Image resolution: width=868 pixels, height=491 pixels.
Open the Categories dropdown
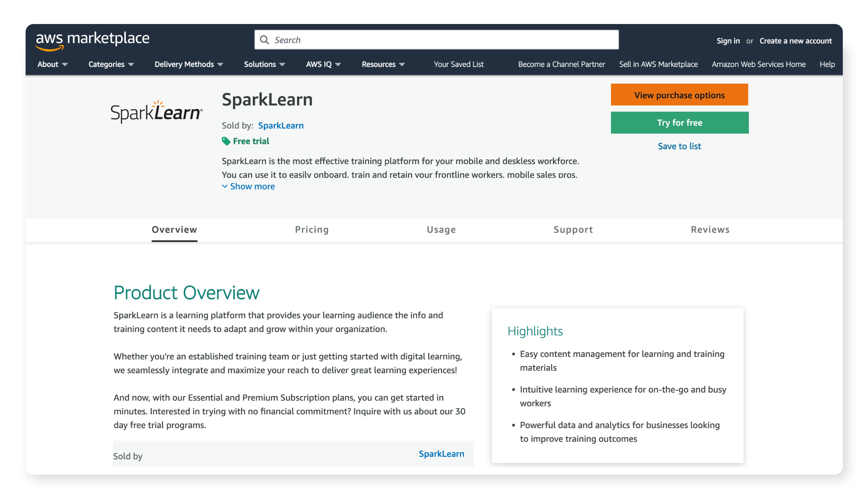click(x=111, y=64)
